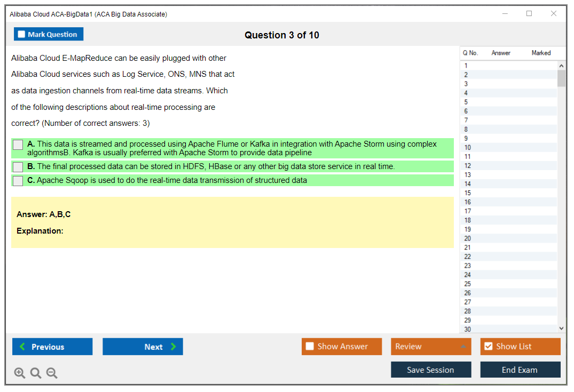
Task: Check answer option A checkbox
Action: [18, 145]
